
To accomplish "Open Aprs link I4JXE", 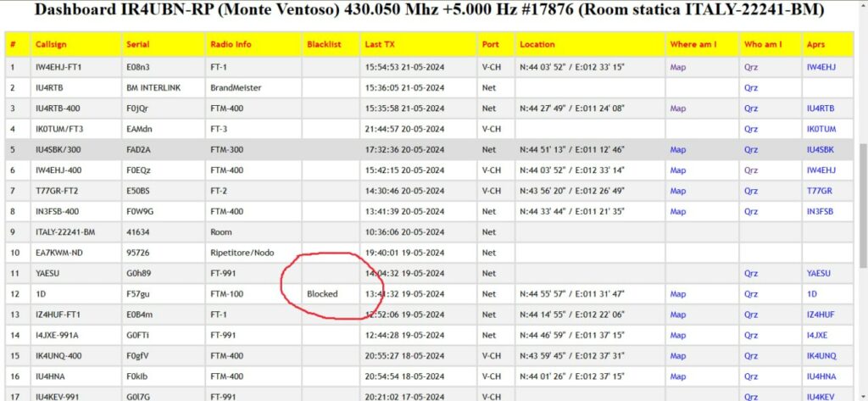I will [x=818, y=335].
